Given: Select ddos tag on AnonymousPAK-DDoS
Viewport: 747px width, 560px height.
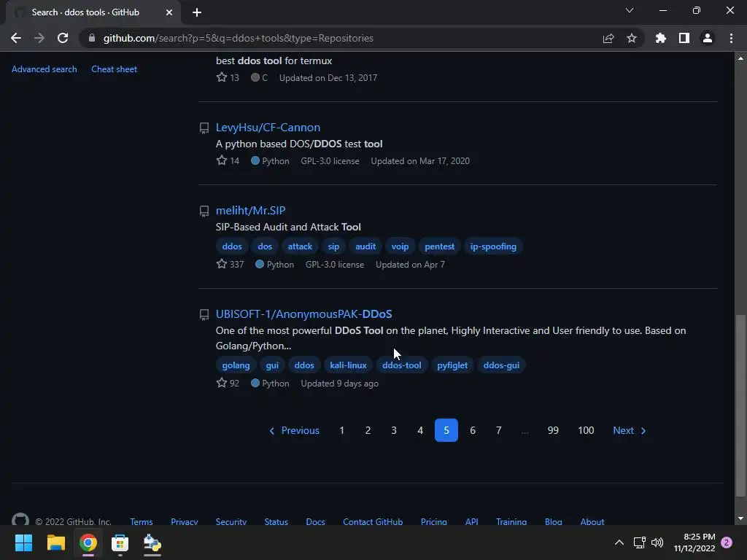Looking at the screenshot, I should pyautogui.click(x=304, y=365).
